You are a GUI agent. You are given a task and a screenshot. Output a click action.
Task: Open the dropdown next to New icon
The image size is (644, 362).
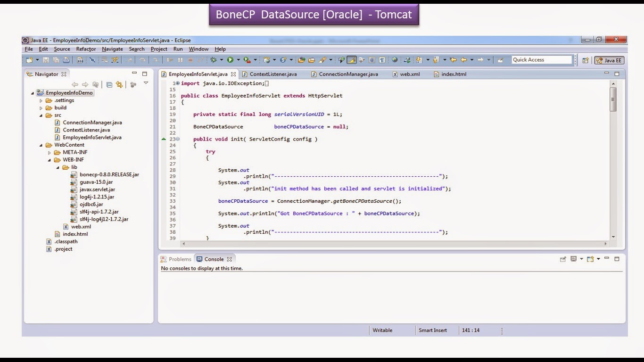point(37,60)
